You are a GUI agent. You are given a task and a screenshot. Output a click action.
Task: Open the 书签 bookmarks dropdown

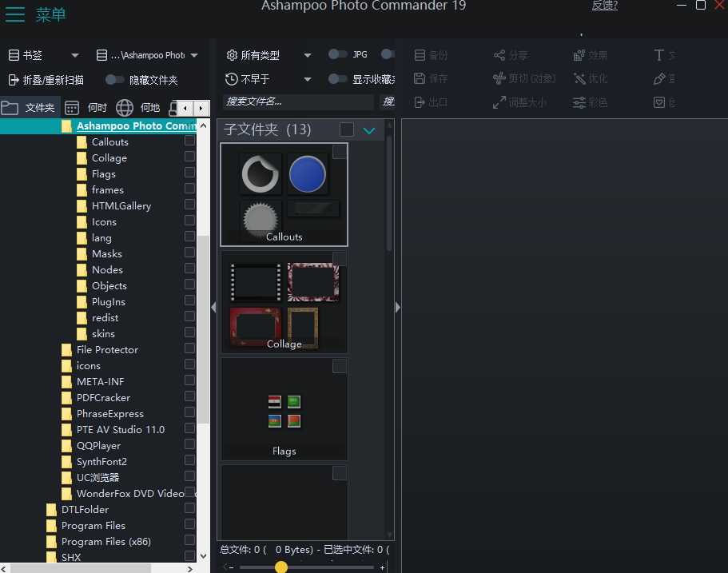(75, 56)
